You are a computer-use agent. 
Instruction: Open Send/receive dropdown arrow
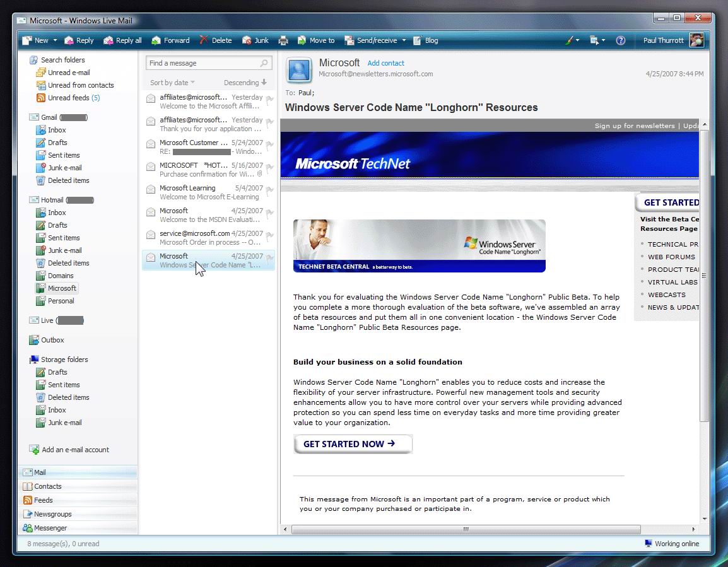404,40
